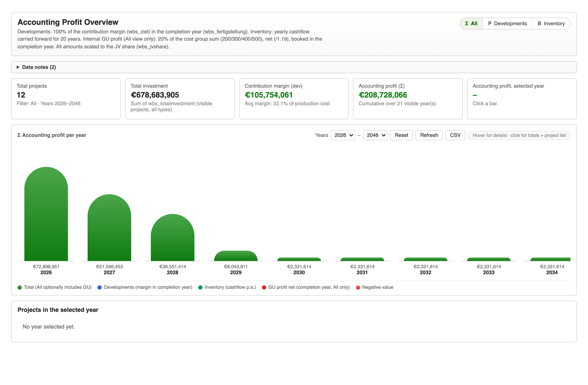Switch to the Σ All view tab
Screen dimensions: 588x385
coord(471,24)
